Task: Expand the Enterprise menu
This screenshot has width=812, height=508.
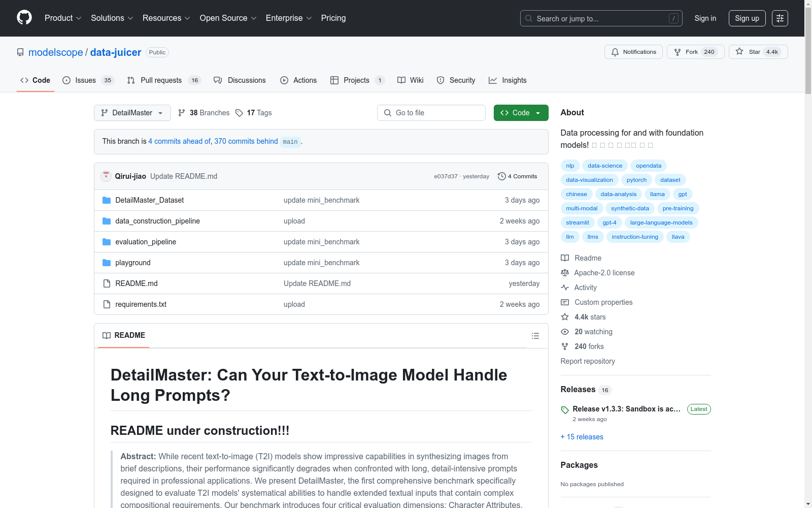Action: point(289,18)
